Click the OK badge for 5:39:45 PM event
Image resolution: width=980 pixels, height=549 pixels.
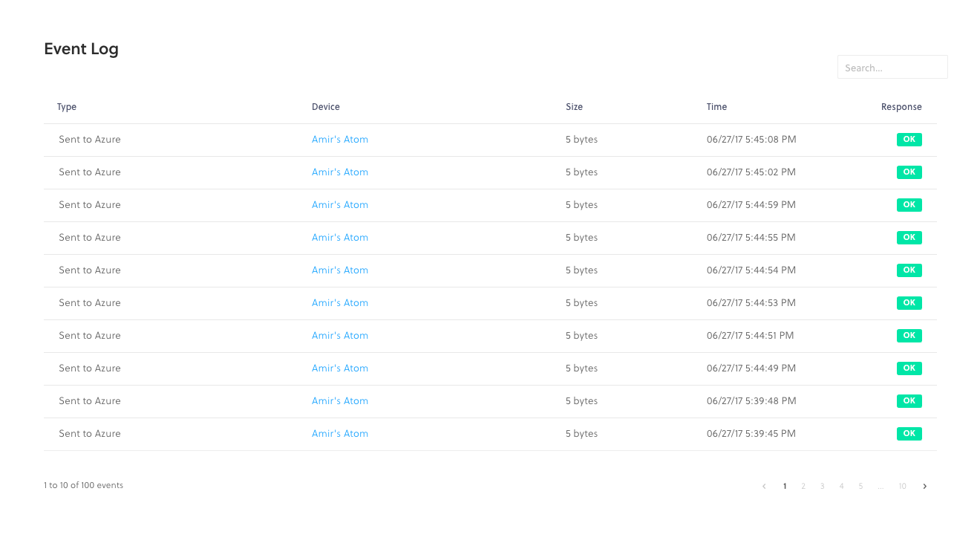click(x=909, y=434)
